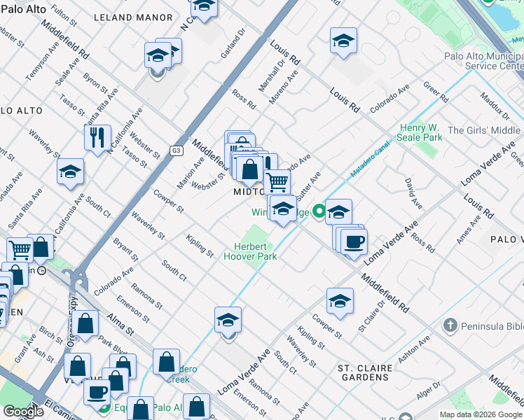The width and height of the screenshot is (524, 420).
Task: Click the Maddux Dr street label
Action: (495, 106)
